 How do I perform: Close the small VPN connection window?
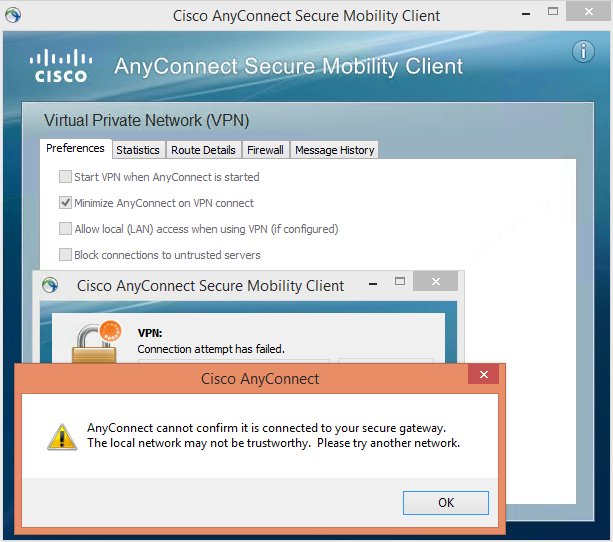click(436, 281)
